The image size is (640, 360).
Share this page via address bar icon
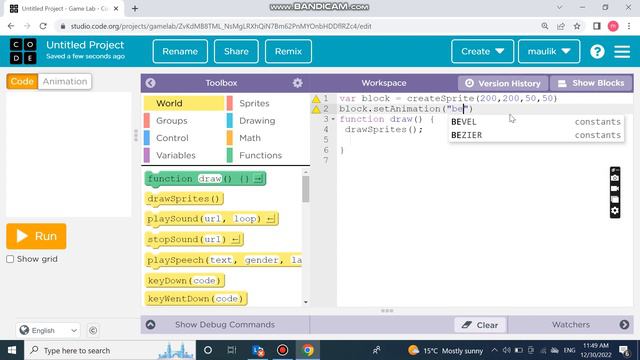[x=561, y=26]
